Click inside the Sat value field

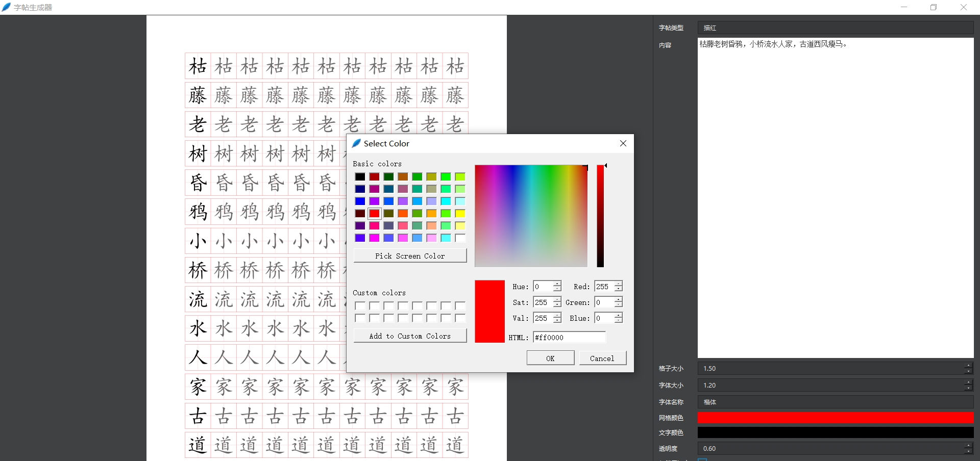pos(542,302)
